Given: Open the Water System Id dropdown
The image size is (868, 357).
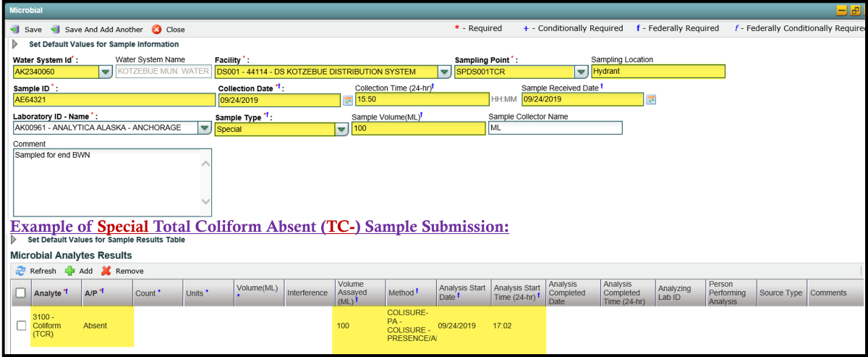Looking at the screenshot, I should pyautogui.click(x=105, y=72).
